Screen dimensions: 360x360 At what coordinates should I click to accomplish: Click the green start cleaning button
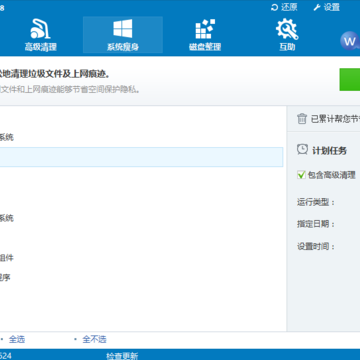350,79
